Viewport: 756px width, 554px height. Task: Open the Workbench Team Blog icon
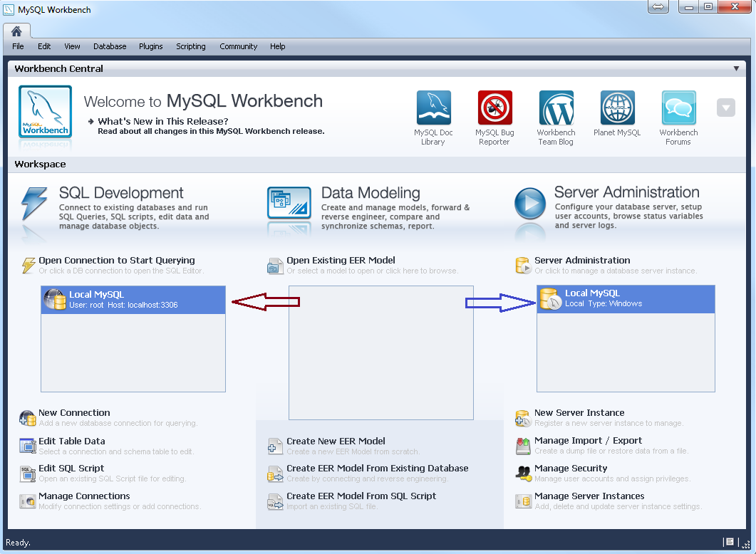556,108
